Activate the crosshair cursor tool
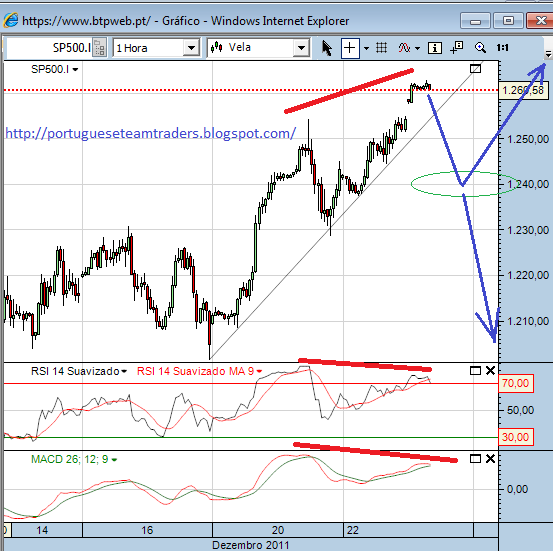Image resolution: width=553 pixels, height=551 pixels. click(x=350, y=48)
